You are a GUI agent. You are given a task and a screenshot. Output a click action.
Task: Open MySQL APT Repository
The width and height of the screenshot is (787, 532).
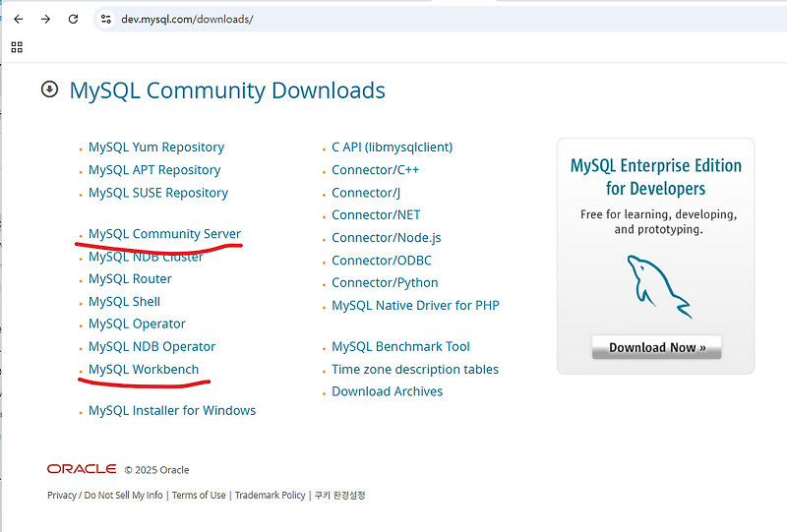coord(154,170)
